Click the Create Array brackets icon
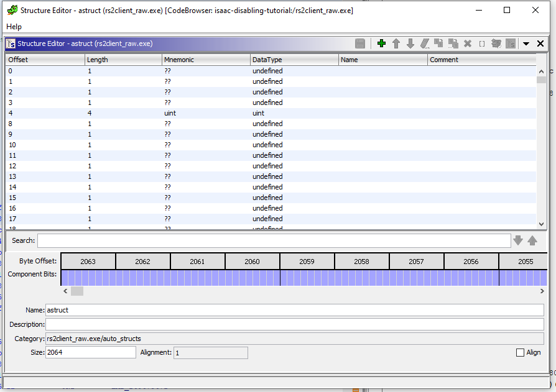Viewport: 556px width, 392px height. 482,43
